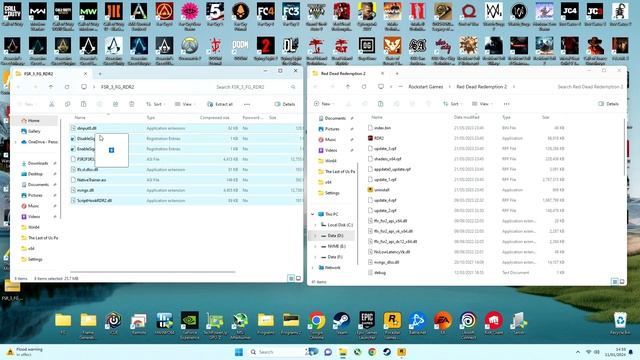640x360 pixels.
Task: Click Cut icon in FSR_3_FG_RDR2 toolbar
Action: click(51, 104)
